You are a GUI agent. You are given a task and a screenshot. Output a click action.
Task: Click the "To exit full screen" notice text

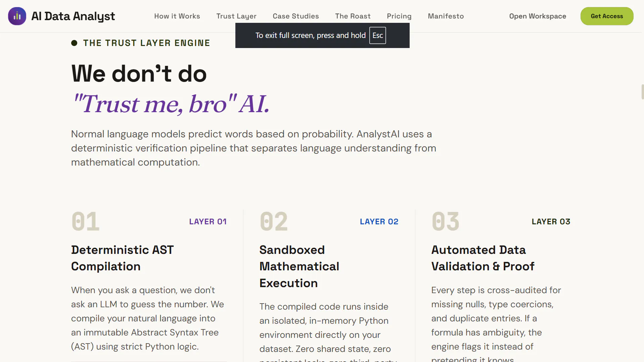pyautogui.click(x=310, y=35)
